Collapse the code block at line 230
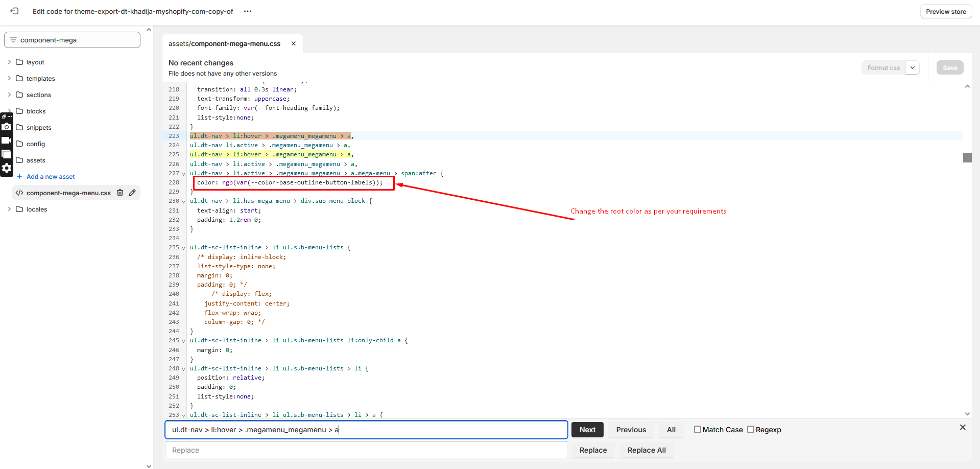The width and height of the screenshot is (980, 469). click(x=184, y=202)
